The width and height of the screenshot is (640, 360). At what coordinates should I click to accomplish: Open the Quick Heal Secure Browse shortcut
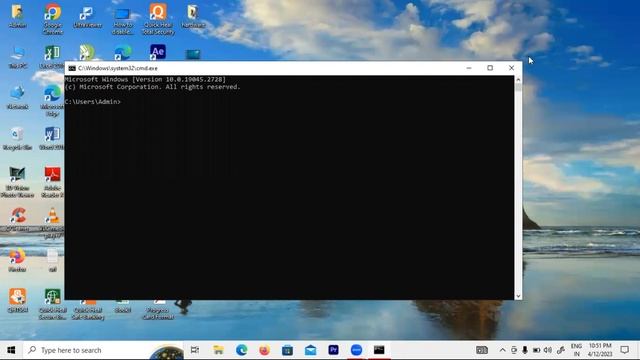pos(52,304)
